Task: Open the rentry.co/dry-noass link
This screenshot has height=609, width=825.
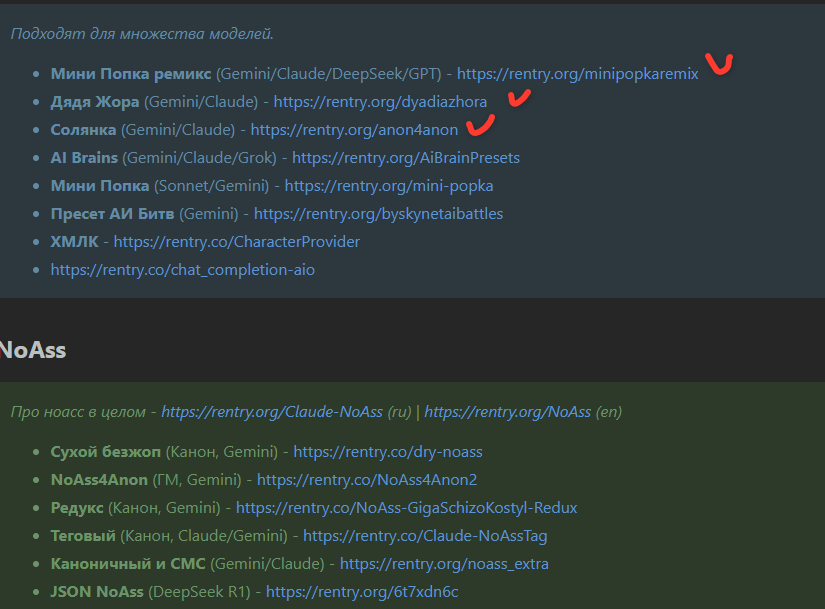Action: (388, 452)
